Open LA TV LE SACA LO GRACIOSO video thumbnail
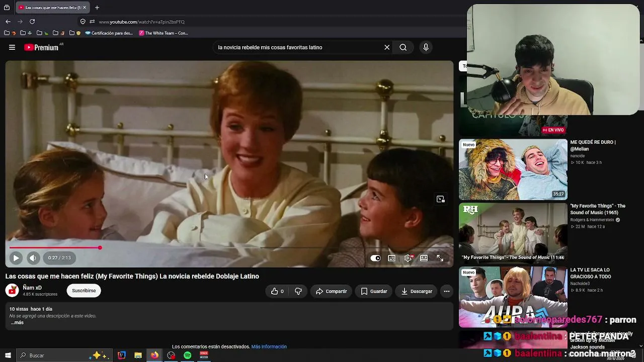 click(513, 297)
